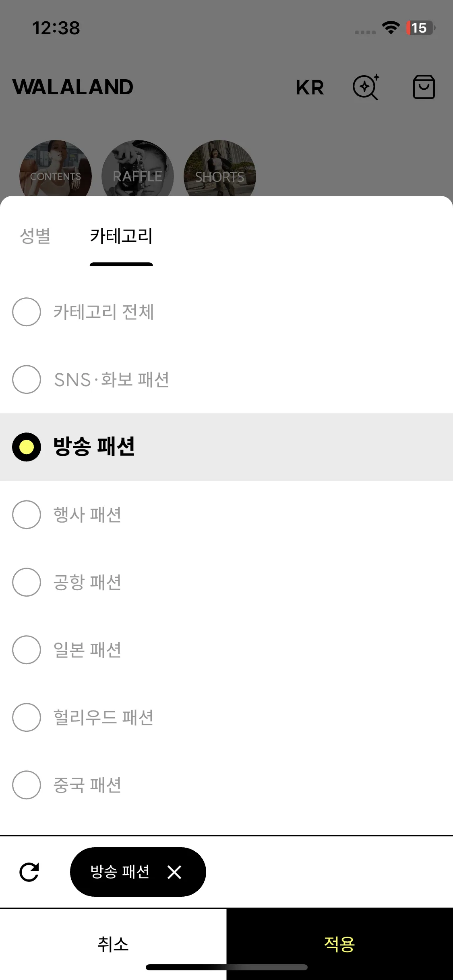Choose the 공항 패션 radio option
The height and width of the screenshot is (980, 453).
coord(226,582)
